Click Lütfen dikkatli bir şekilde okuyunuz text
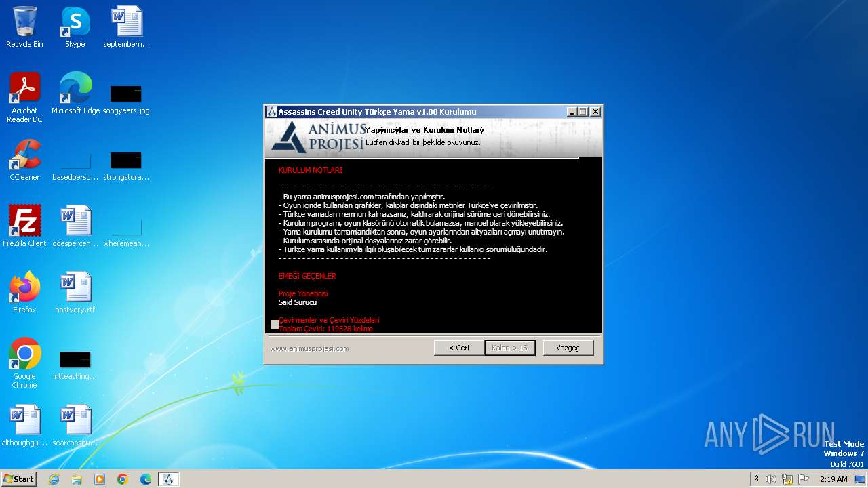Image resolution: width=868 pixels, height=488 pixels. [423, 142]
